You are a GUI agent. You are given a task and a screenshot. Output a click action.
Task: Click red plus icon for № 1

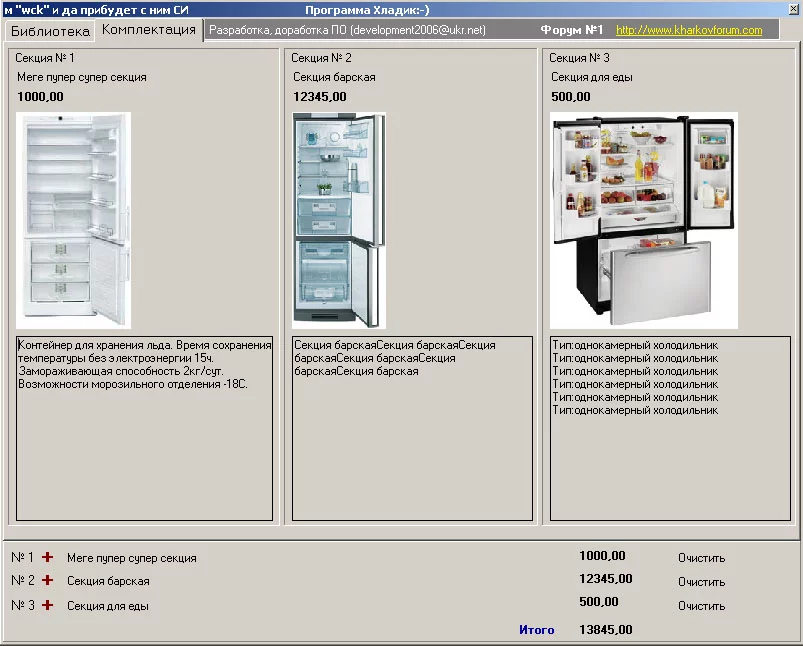coord(48,557)
